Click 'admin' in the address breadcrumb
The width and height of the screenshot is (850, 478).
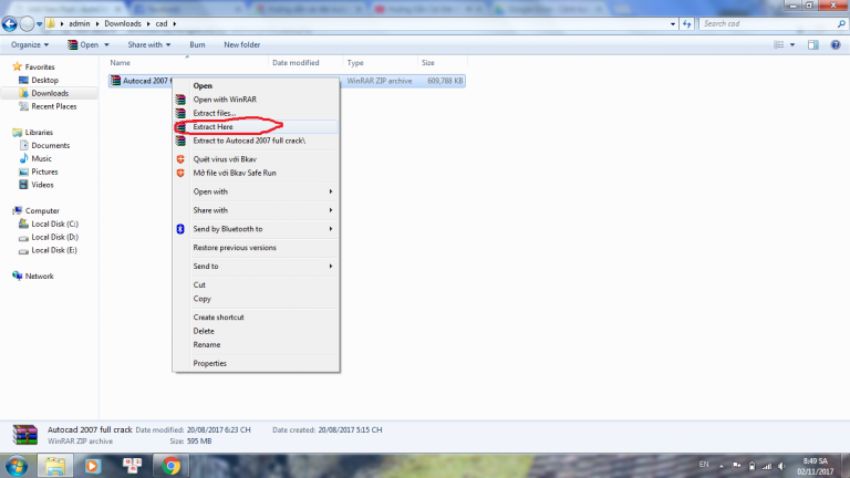tap(79, 24)
